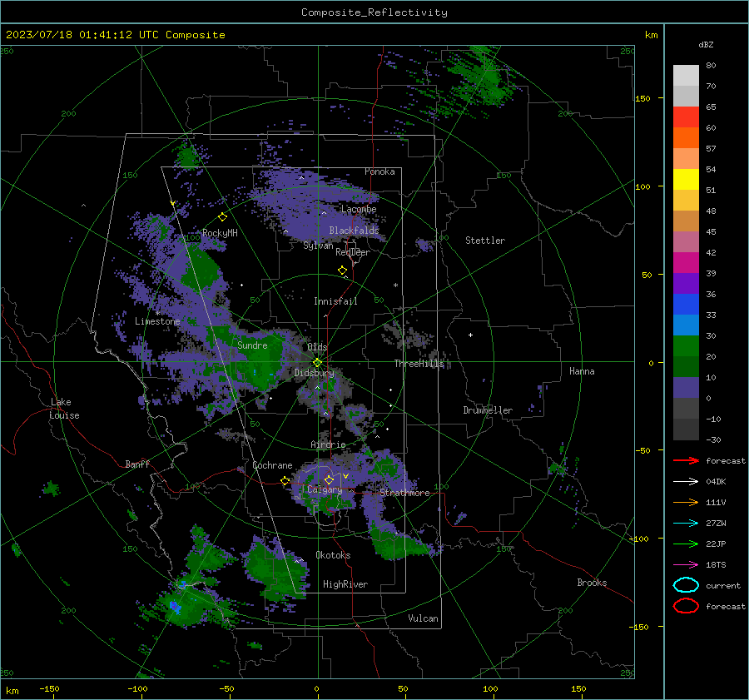Image resolution: width=749 pixels, height=700 pixels.
Task: Click the yellow diamond marker below RedDeer
Action: coord(342,270)
